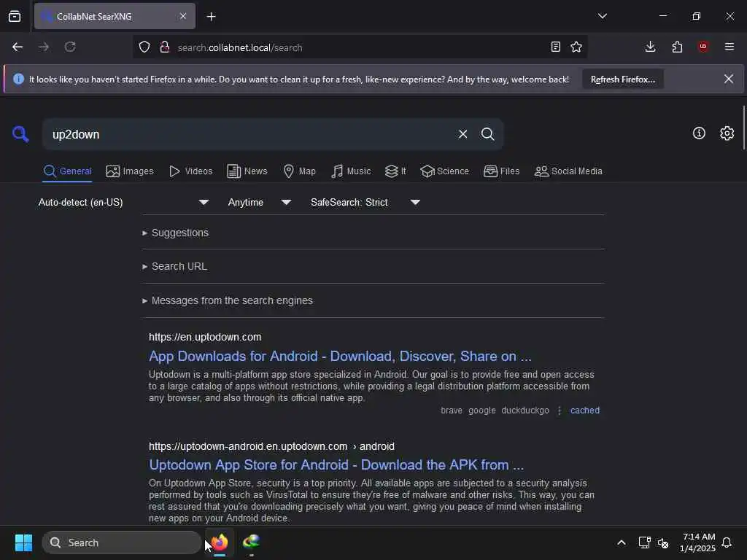Show hidden system tray icons
The height and width of the screenshot is (560, 747).
pyautogui.click(x=622, y=542)
